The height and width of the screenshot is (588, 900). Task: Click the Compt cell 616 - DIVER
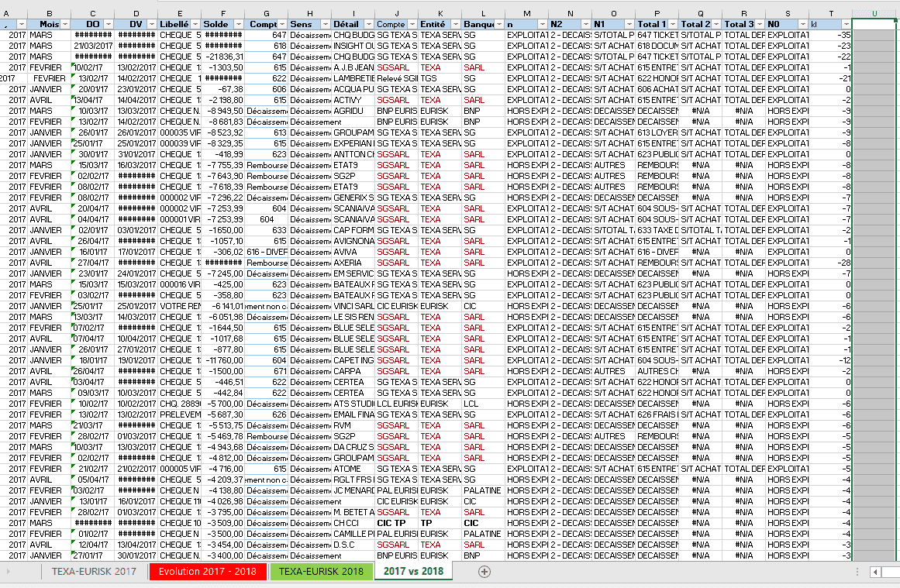[267, 252]
